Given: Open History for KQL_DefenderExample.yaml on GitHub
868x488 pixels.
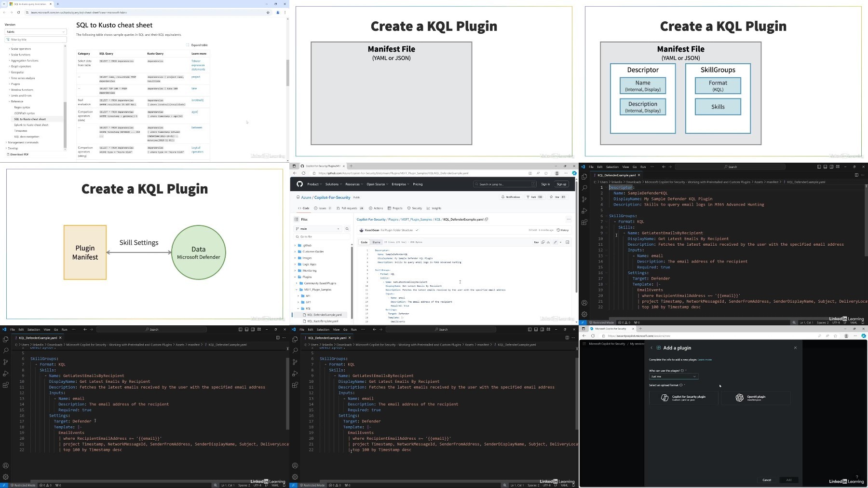Looking at the screenshot, I should coord(563,230).
